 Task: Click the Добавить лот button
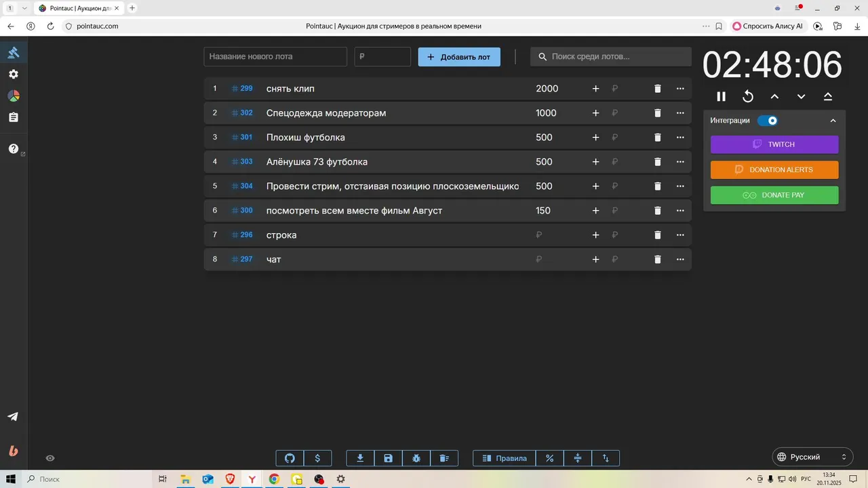[x=459, y=57]
